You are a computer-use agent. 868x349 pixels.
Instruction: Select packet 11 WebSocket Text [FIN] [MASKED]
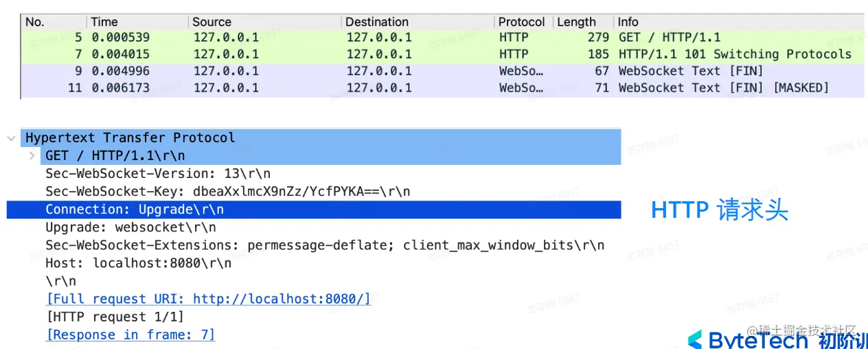click(x=443, y=87)
